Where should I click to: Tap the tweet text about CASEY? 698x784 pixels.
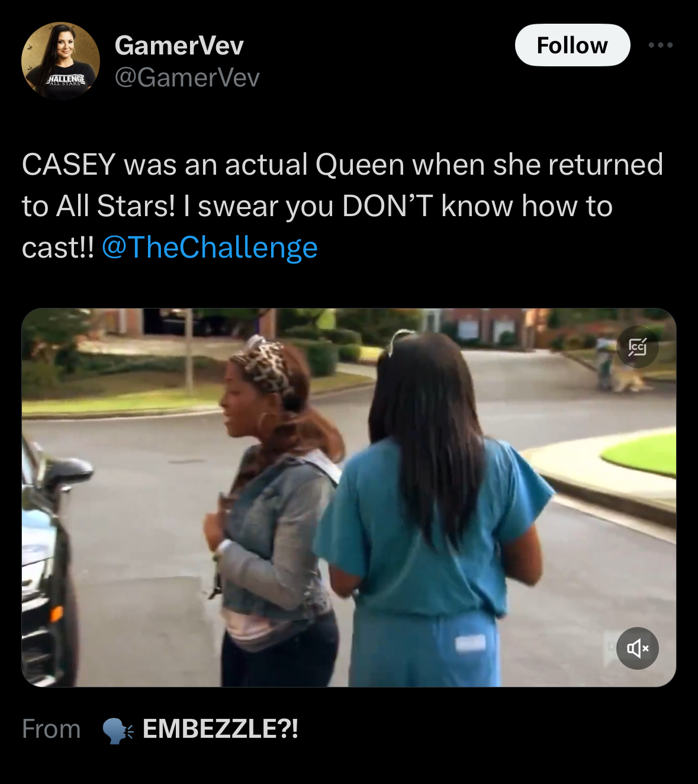(x=342, y=206)
